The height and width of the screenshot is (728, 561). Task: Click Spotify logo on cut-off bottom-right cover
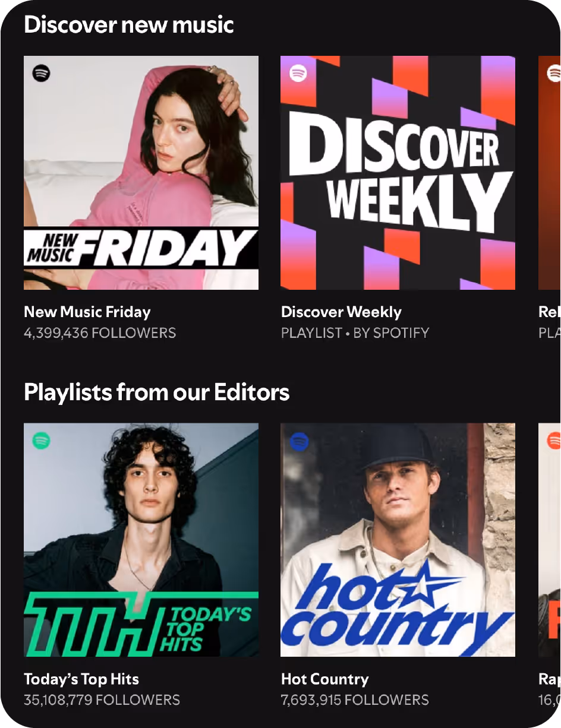point(554,441)
